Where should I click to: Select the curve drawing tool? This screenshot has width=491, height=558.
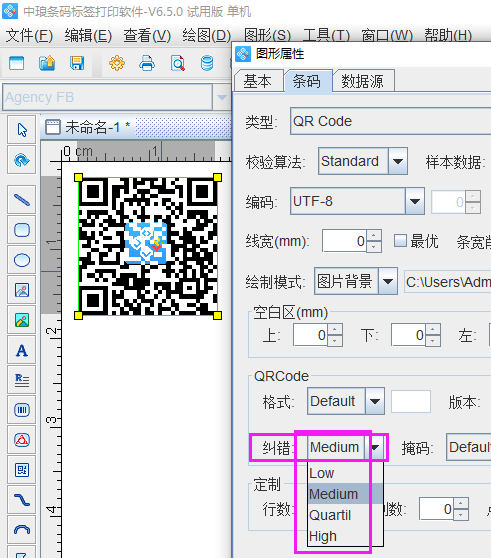(22, 500)
